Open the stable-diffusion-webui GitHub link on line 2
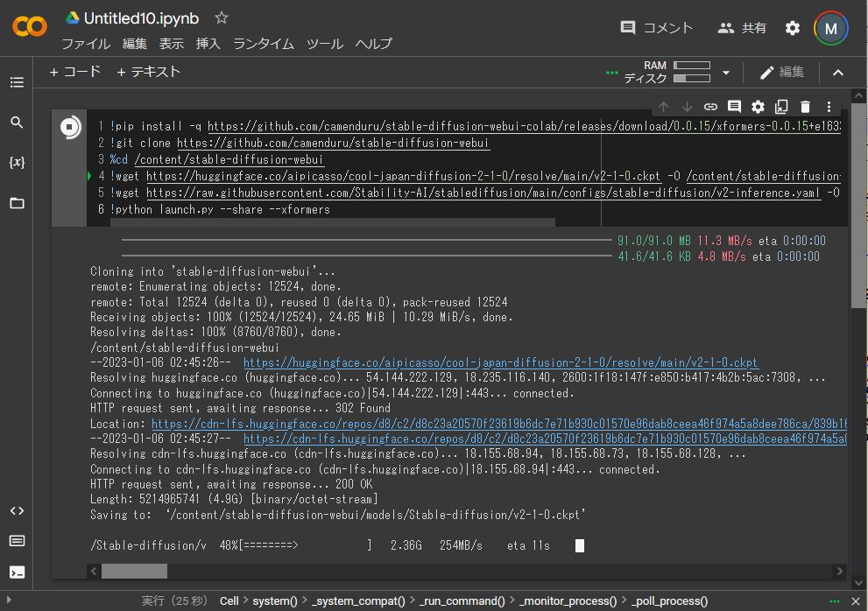 (333, 143)
